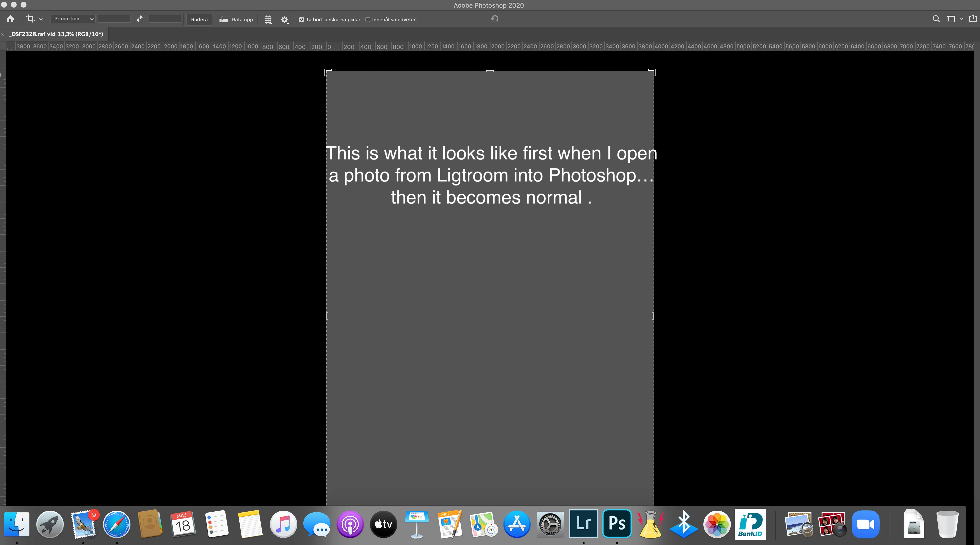Open Lightroom from the dock
Screen dimensions: 980x545
pos(583,523)
